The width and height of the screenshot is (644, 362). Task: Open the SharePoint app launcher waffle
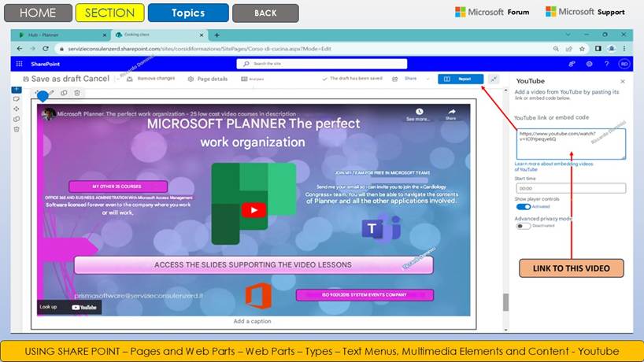(x=20, y=64)
